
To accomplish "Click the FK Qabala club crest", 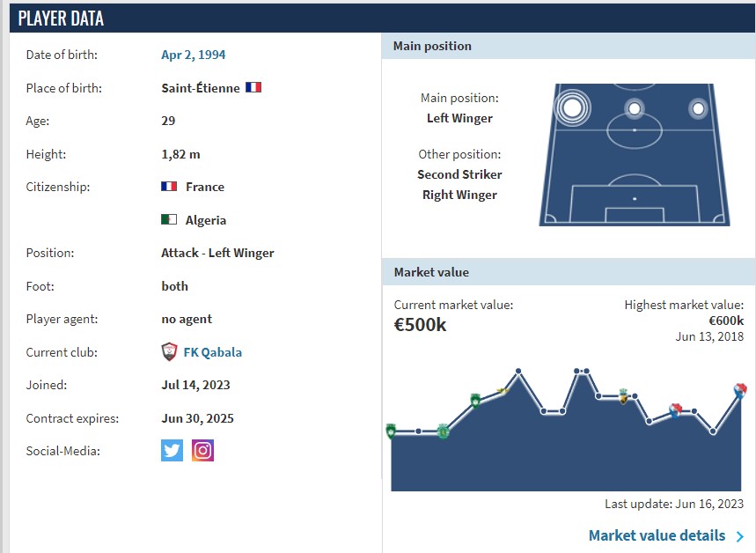I will [x=169, y=351].
